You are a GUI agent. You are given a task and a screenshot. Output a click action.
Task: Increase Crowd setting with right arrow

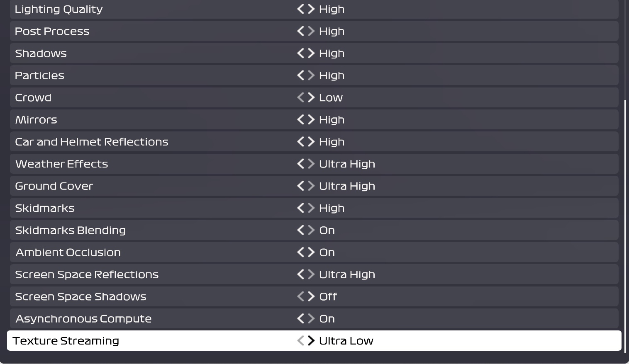(311, 97)
